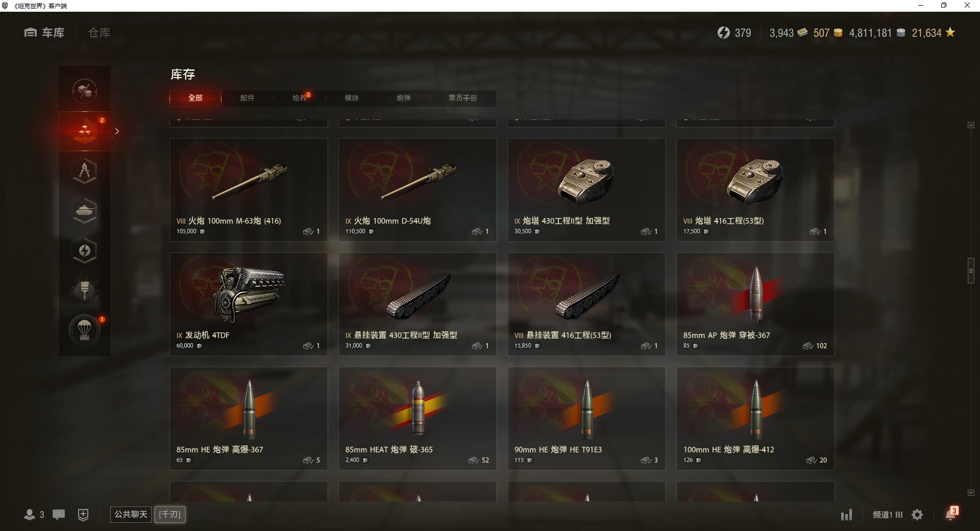Open the blueprint compass sidebar icon
Viewport: 980px width, 531px height.
click(x=85, y=171)
